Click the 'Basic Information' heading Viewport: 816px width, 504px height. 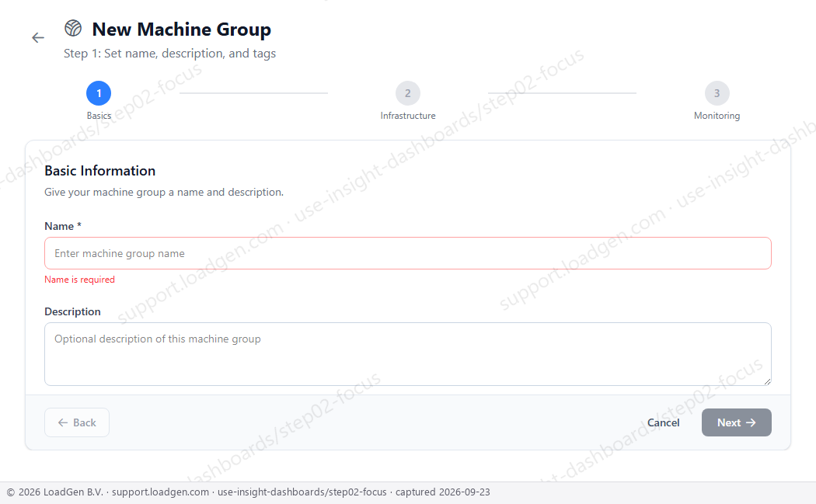[100, 171]
